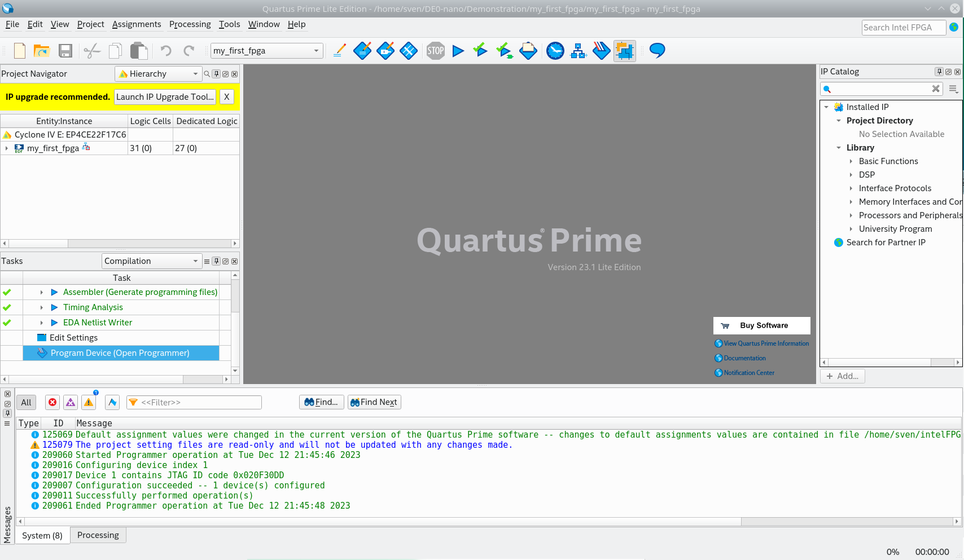Open the Assignments menu
Viewport: 964px width, 560px height.
click(x=137, y=24)
